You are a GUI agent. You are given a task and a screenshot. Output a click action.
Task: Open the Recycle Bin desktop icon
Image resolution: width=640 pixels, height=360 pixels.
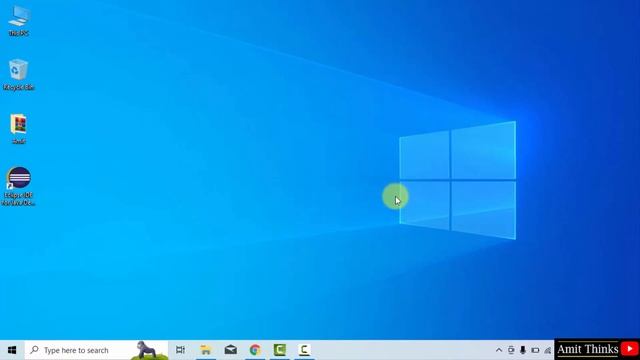[x=19, y=74]
